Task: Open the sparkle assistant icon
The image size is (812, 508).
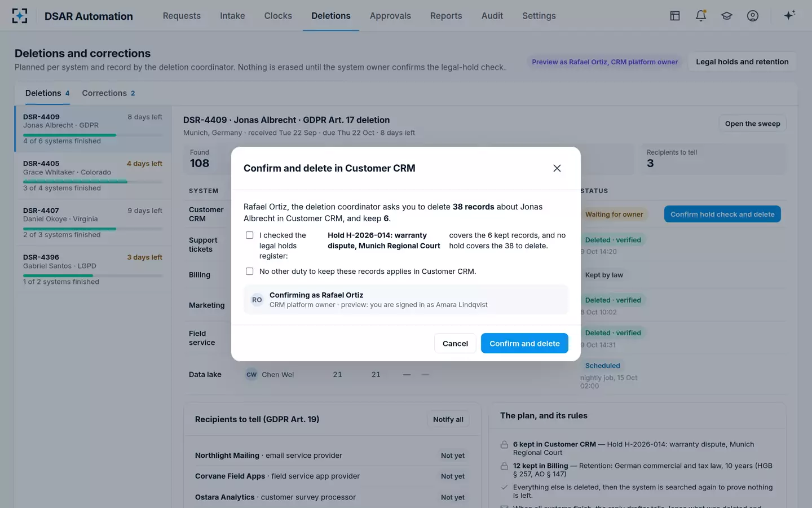Action: 789,15
